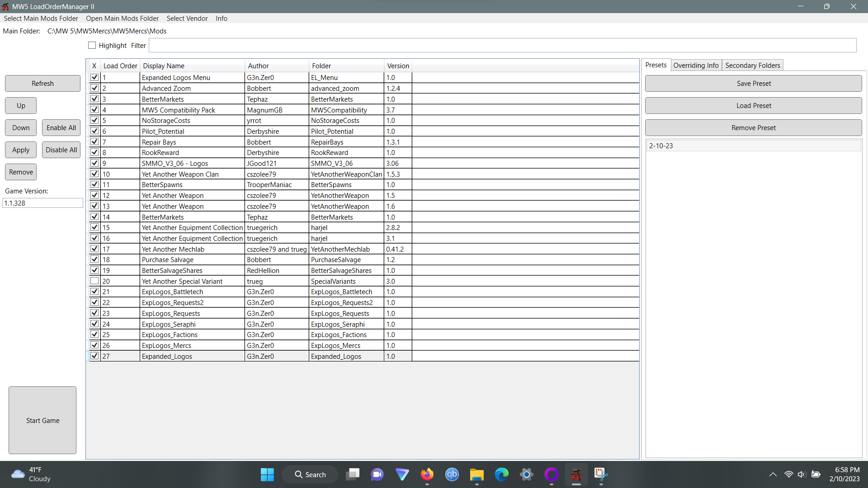Image resolution: width=868 pixels, height=488 pixels.
Task: Open weather widget showing 41°F
Action: click(31, 474)
